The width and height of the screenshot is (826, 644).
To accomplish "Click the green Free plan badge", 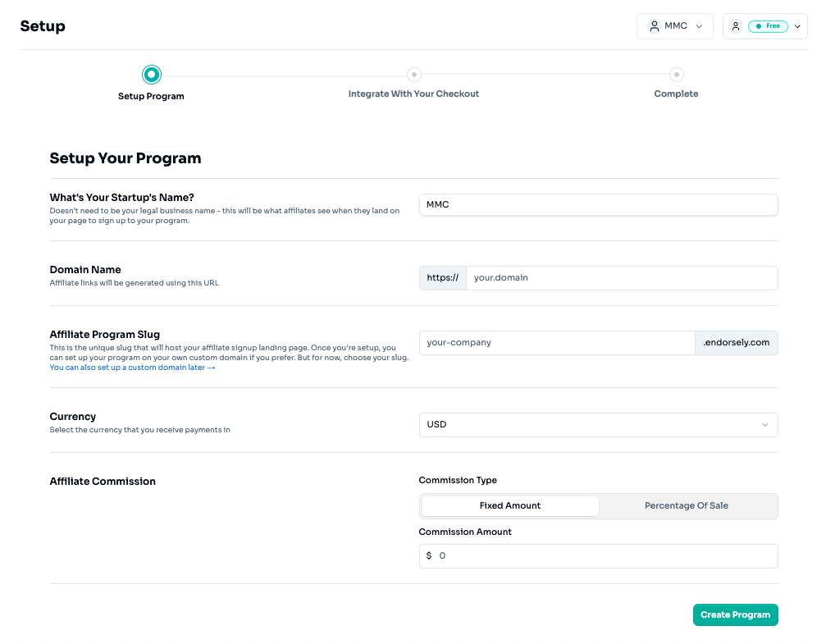I will tap(768, 25).
